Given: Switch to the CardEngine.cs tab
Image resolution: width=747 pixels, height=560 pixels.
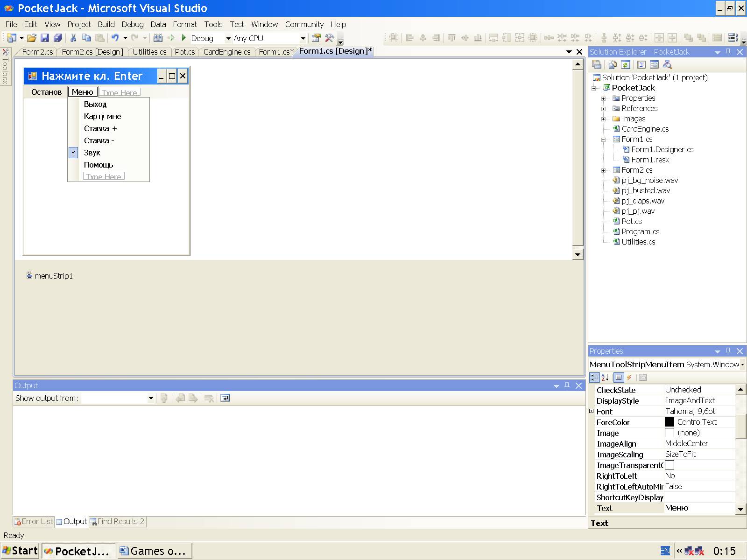Looking at the screenshot, I should point(226,52).
